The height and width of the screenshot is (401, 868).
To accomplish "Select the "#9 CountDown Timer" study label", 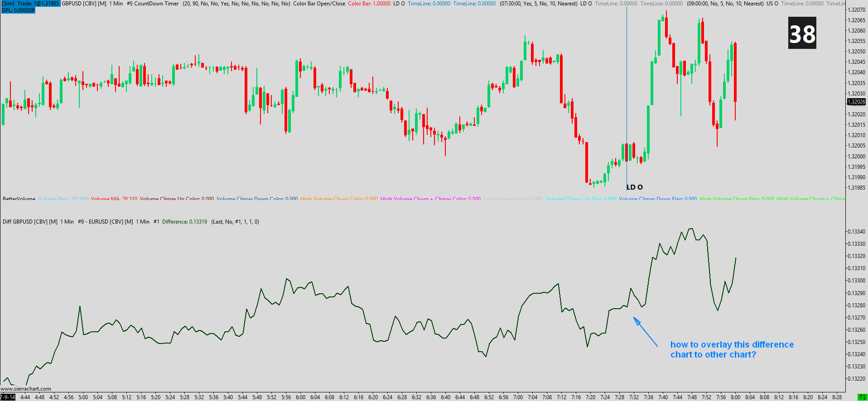I will tap(153, 4).
